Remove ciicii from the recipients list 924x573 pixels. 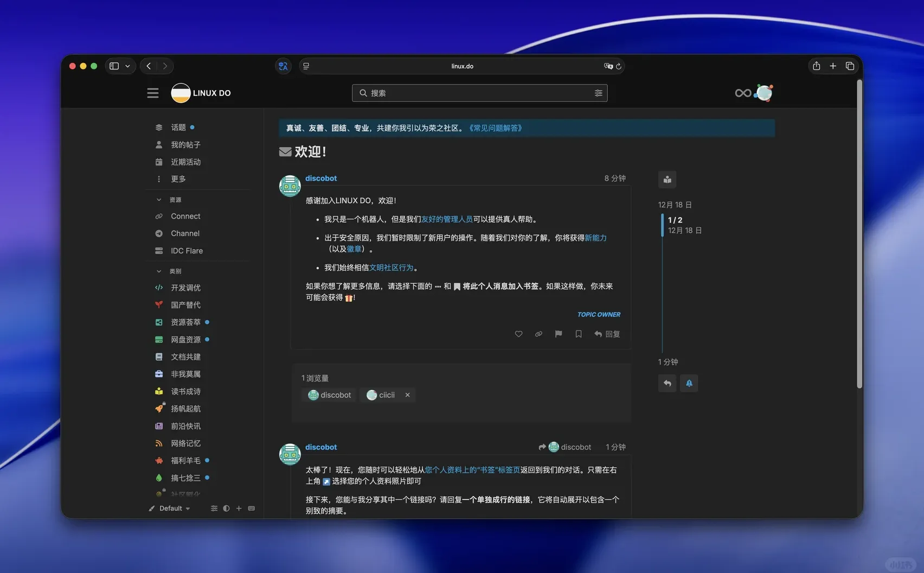[x=407, y=394]
